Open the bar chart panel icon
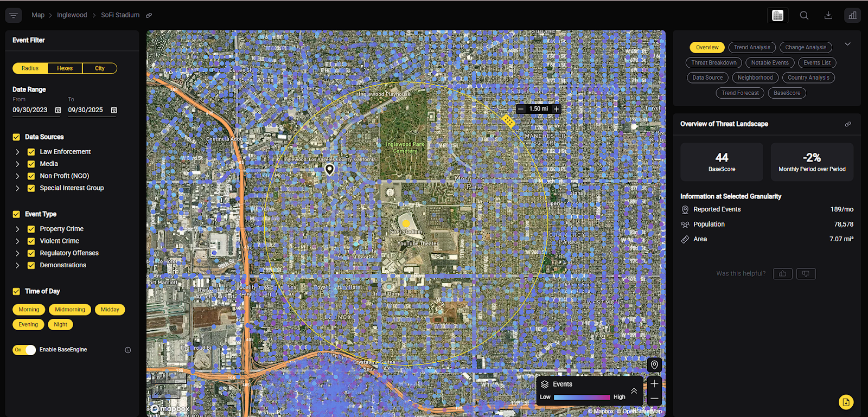Viewport: 868px width, 417px height. click(x=852, y=15)
